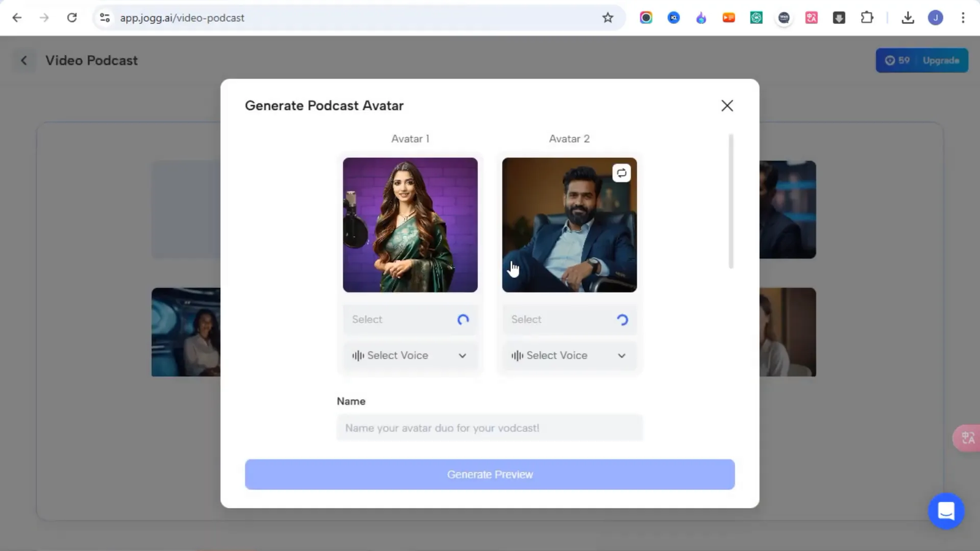The image size is (980, 551).
Task: Click the avatar duo Name input field
Action: tap(490, 428)
